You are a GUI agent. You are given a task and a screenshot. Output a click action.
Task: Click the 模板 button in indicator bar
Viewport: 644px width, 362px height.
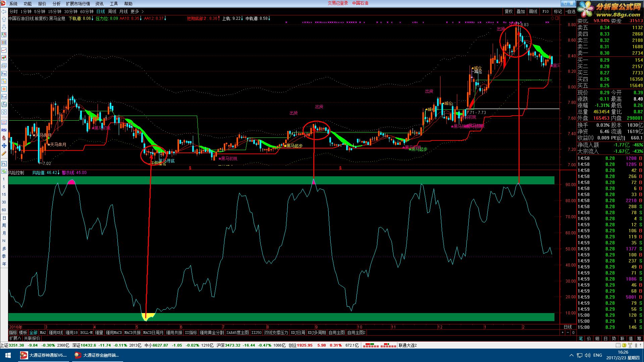pyautogui.click(x=23, y=333)
